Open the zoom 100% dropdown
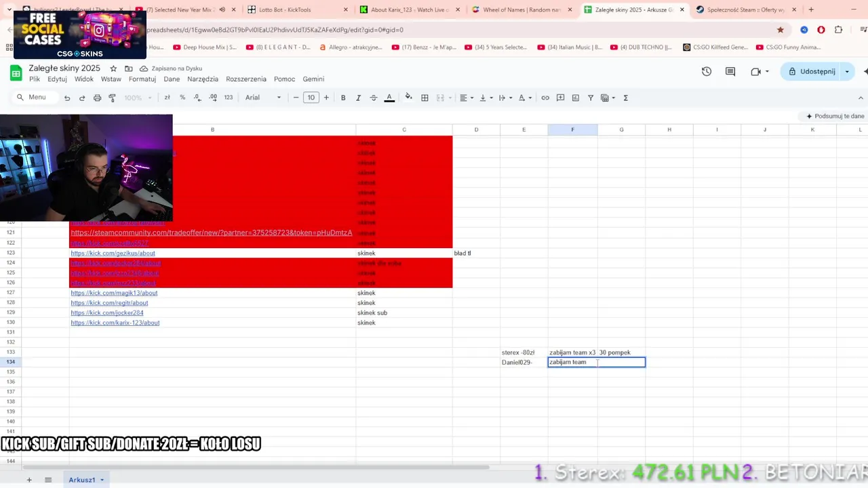868x488 pixels. coord(138,98)
